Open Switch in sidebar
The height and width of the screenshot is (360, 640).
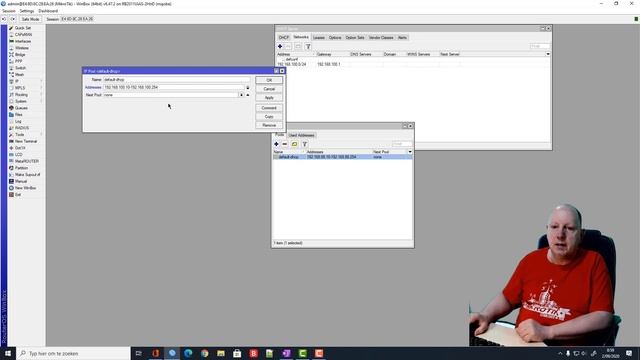click(x=20, y=68)
